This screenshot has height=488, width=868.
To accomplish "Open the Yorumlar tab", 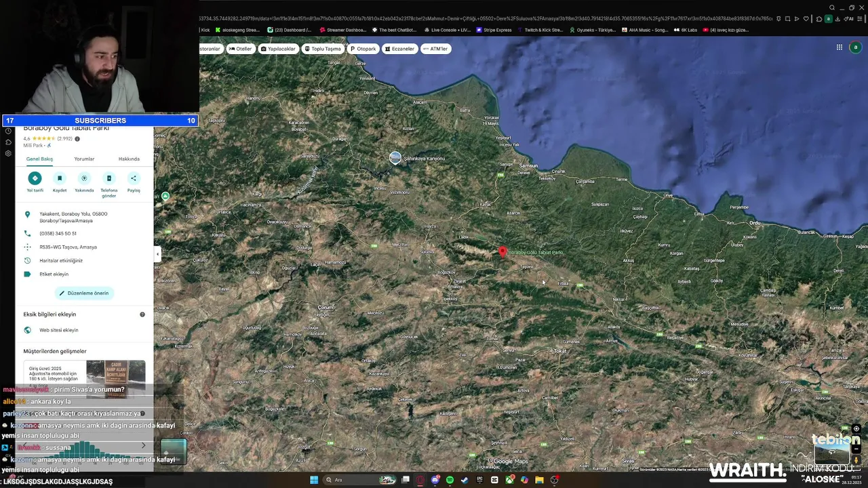I will tap(84, 159).
